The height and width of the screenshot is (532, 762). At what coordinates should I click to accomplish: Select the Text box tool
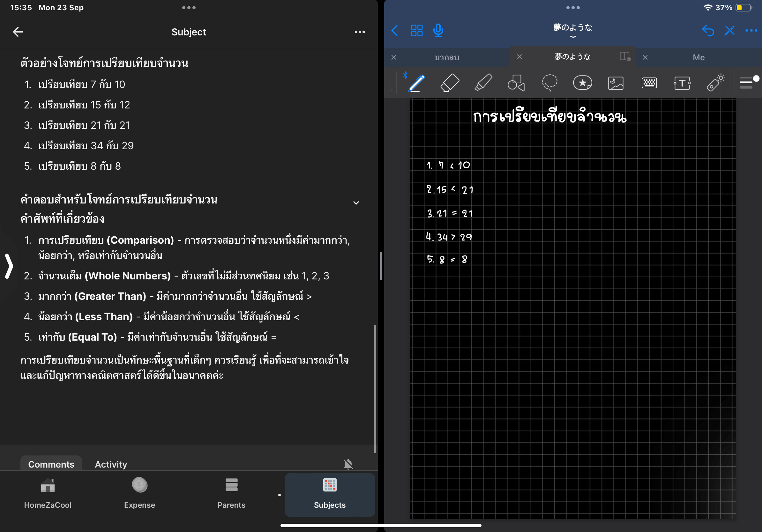pos(682,83)
